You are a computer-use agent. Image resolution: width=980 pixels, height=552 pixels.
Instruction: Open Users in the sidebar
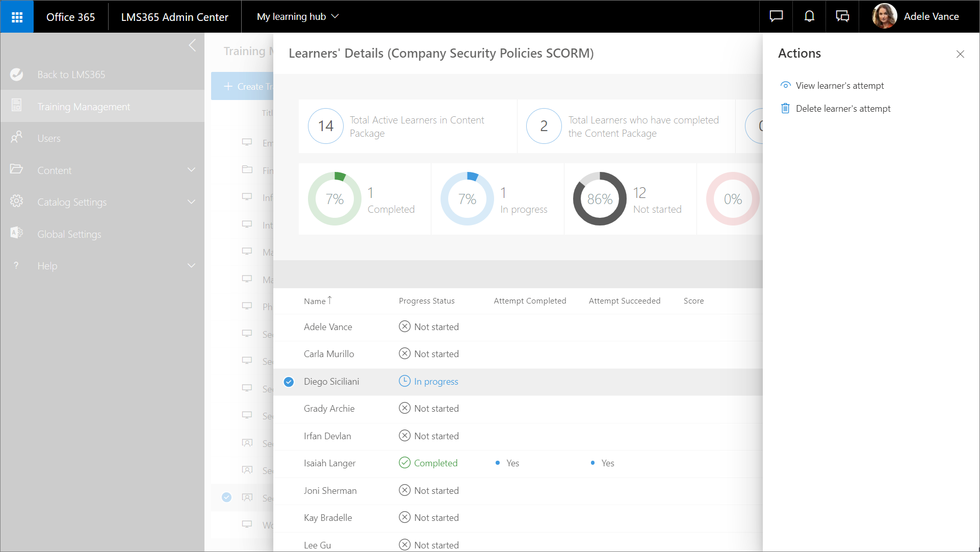49,138
